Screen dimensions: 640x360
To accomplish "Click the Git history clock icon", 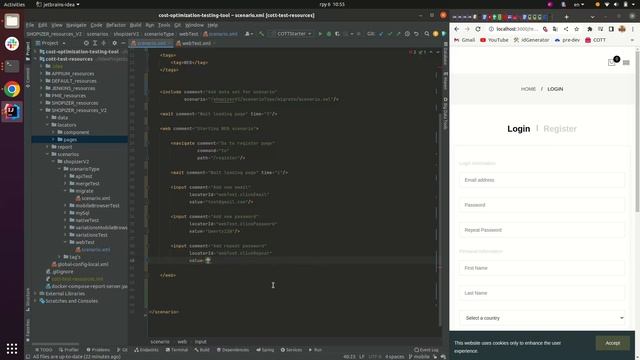I will click(x=407, y=34).
